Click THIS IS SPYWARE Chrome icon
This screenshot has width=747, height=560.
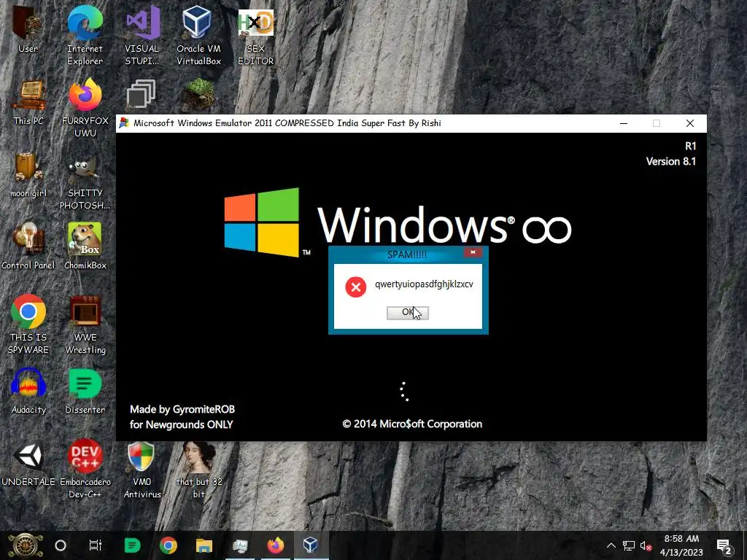(28, 324)
